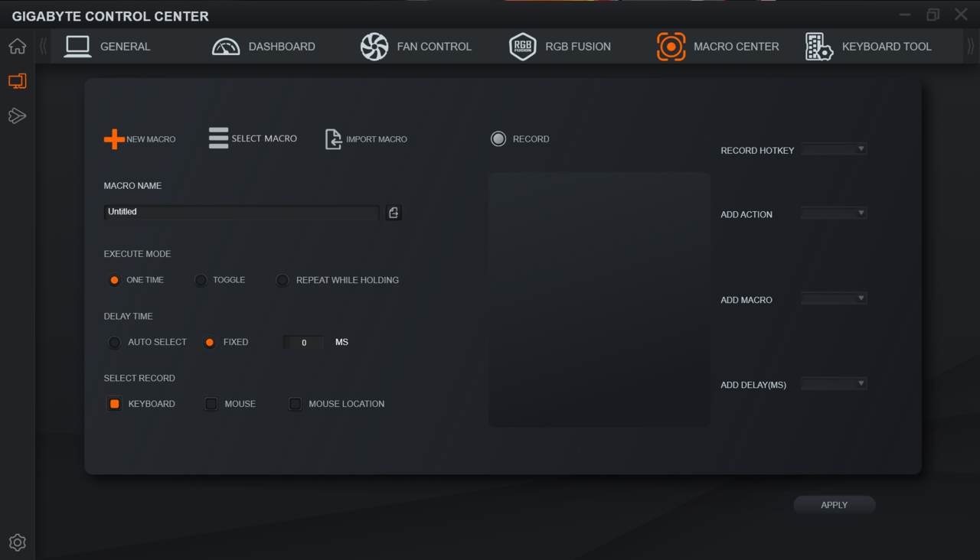Choose Repeat While Holding execute mode
This screenshot has height=560, width=980.
(x=283, y=280)
